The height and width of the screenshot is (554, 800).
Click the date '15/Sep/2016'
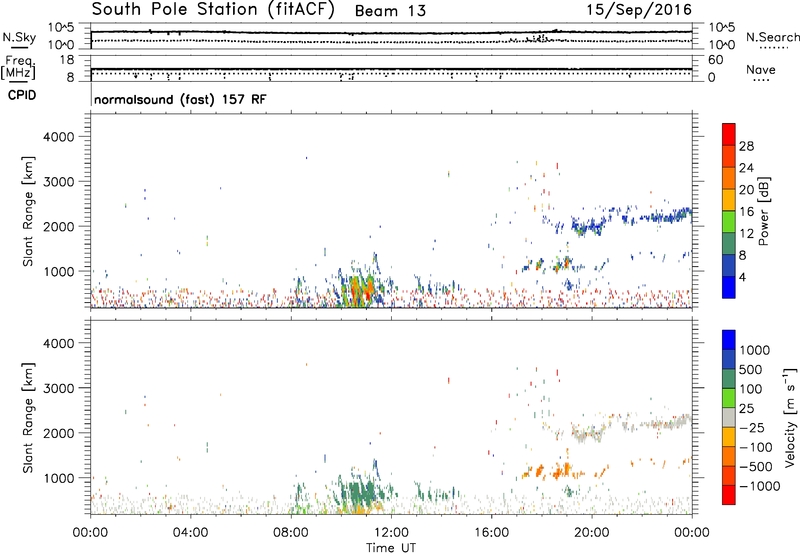pos(639,10)
